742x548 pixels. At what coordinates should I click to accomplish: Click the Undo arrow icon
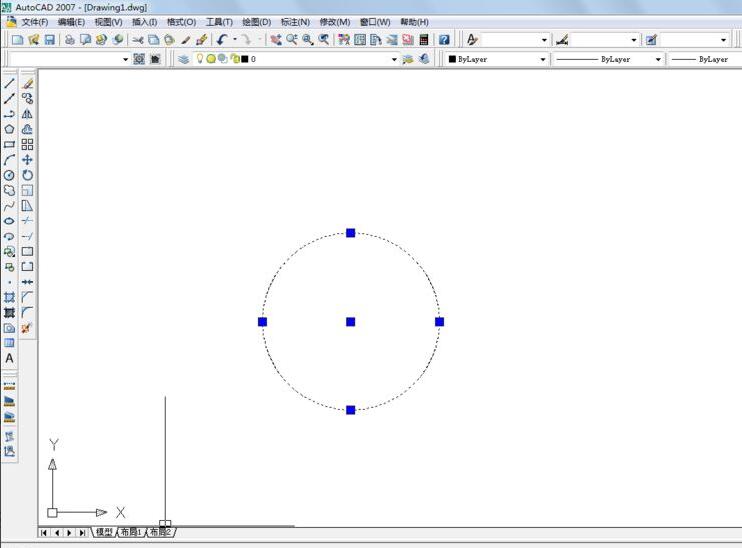tap(222, 40)
